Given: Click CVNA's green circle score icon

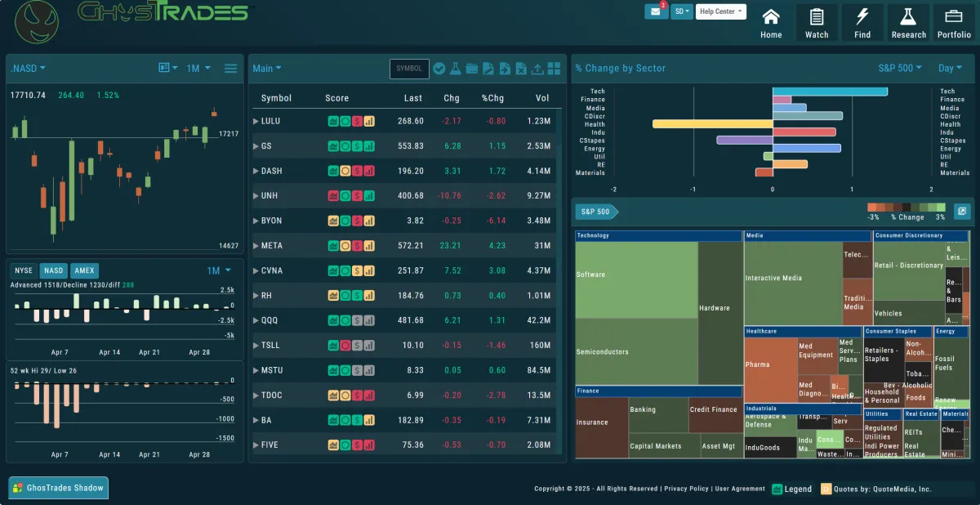Looking at the screenshot, I should tap(345, 271).
